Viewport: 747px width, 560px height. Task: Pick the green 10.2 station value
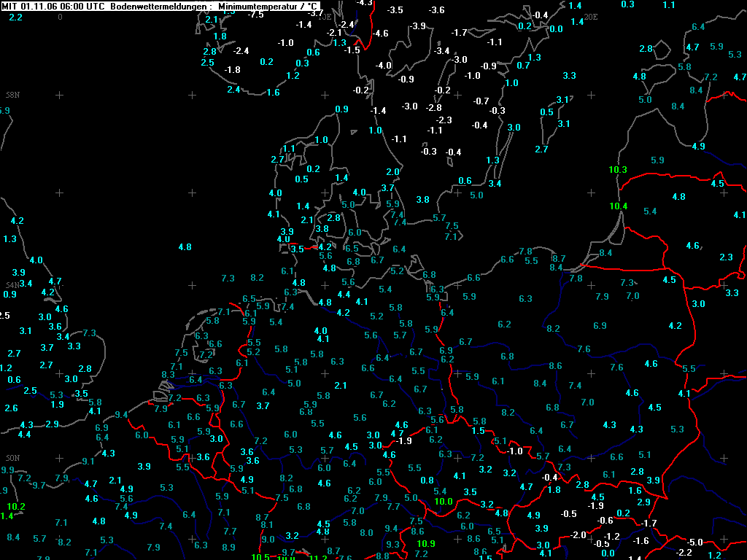click(16, 507)
